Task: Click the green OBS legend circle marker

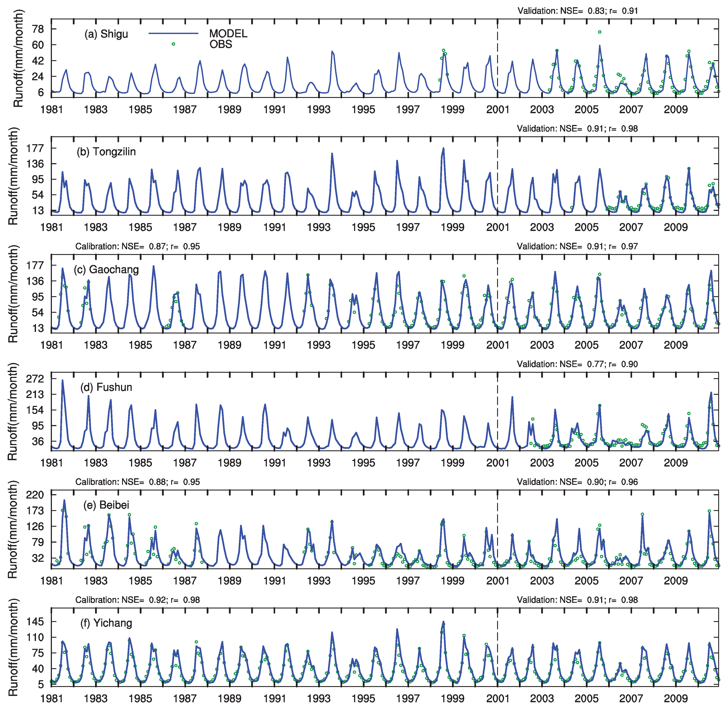Action: click(173, 44)
